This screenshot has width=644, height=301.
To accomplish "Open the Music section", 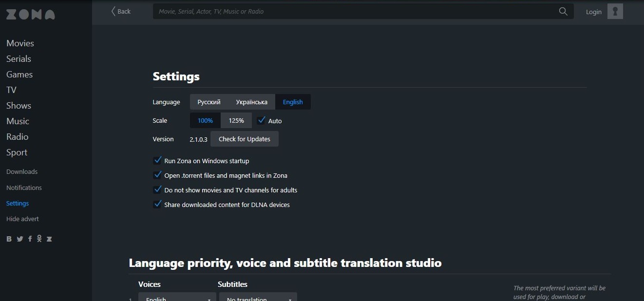I will 18,121.
